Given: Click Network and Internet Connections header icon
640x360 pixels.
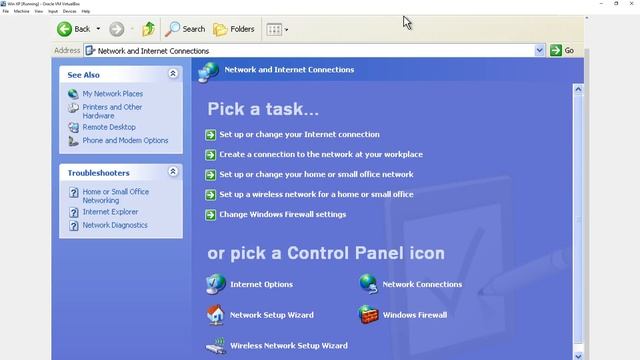Looking at the screenshot, I should coord(208,72).
